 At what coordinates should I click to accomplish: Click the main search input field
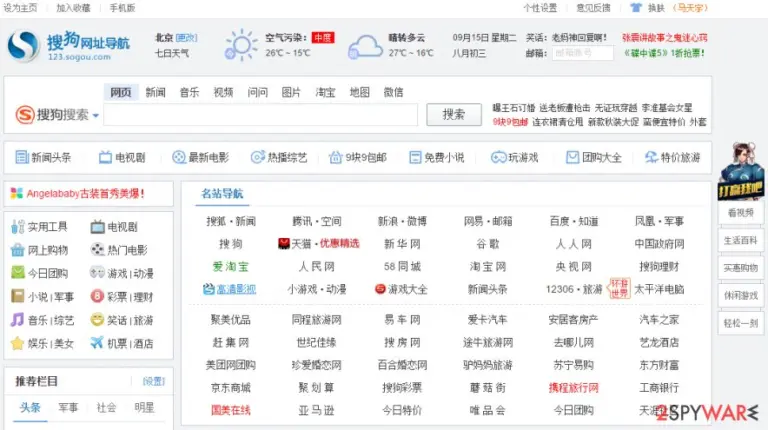(261, 115)
